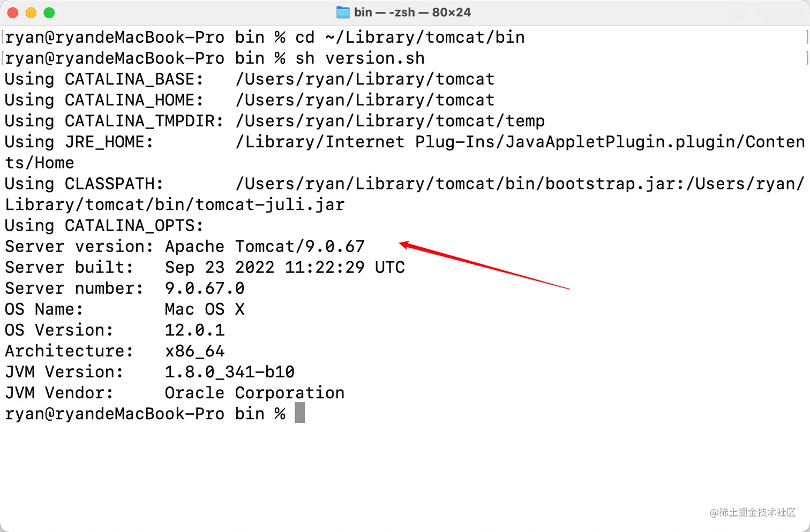Click the JVM vendor "Oracle Corporation"
Screen dimensions: 810x532
tap(254, 392)
